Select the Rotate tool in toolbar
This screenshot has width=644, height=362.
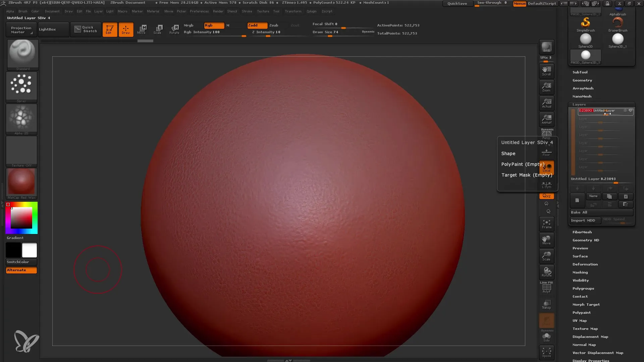tap(174, 29)
